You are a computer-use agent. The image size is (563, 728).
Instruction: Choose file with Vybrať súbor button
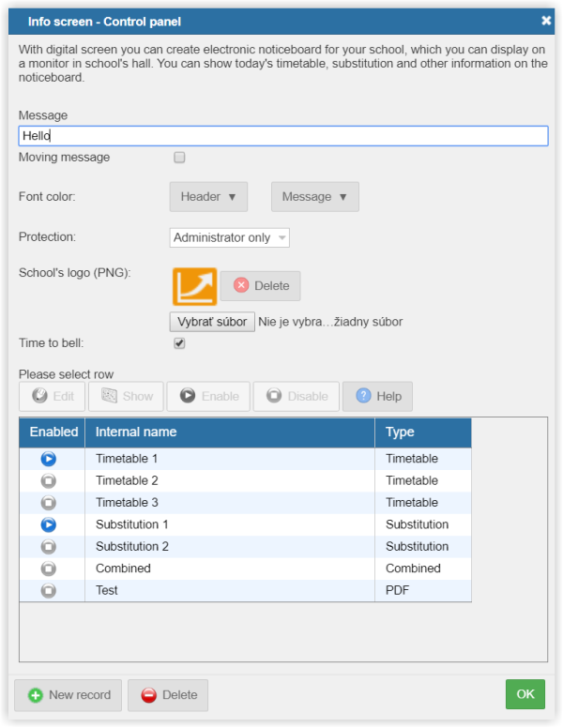[x=212, y=322]
